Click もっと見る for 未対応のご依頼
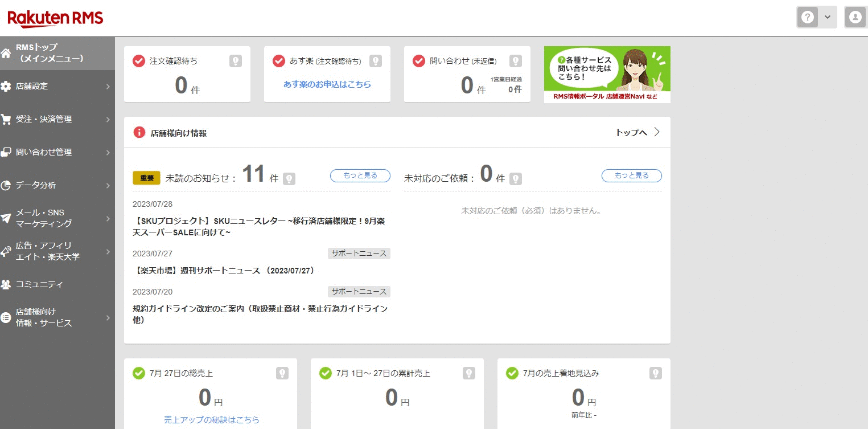The width and height of the screenshot is (868, 429). [632, 175]
